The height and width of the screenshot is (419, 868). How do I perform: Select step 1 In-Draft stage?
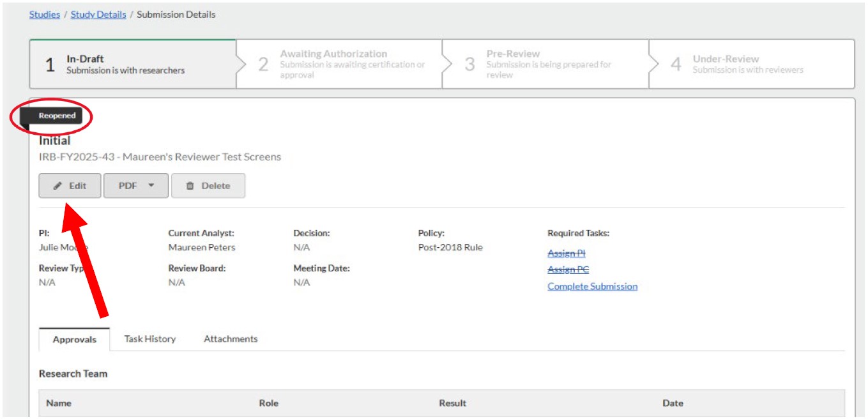(133, 65)
